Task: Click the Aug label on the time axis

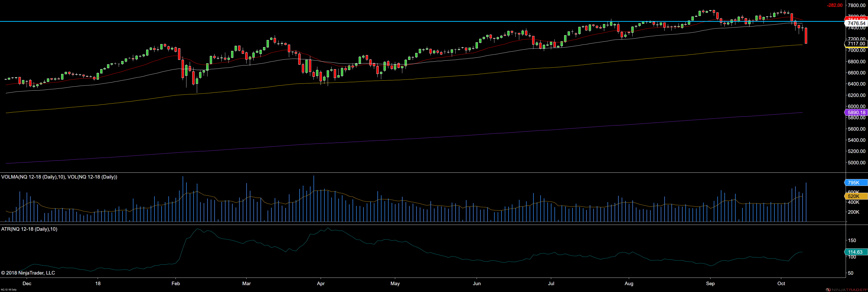Action: (629, 284)
